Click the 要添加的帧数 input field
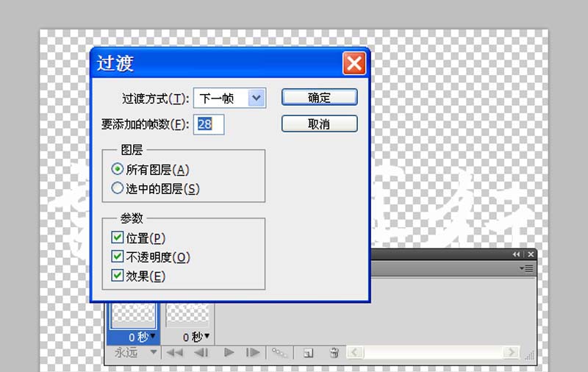588x372 pixels. (x=209, y=124)
